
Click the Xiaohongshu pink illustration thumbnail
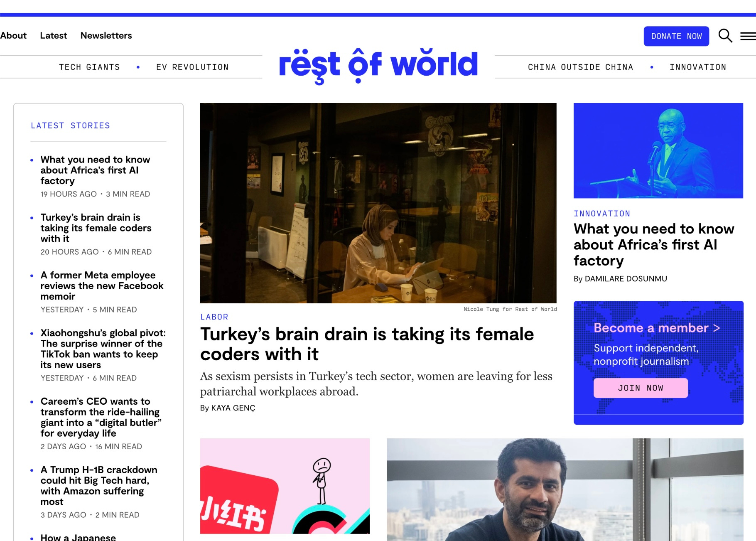pyautogui.click(x=285, y=486)
